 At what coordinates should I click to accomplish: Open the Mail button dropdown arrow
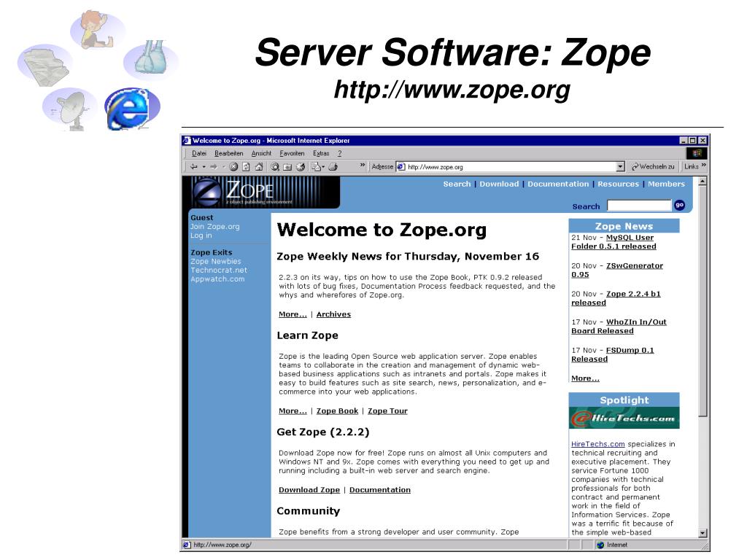[323, 167]
